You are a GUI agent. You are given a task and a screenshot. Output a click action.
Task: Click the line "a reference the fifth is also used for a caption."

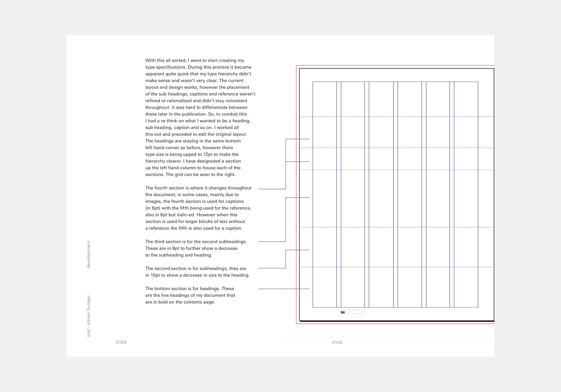tap(194, 228)
